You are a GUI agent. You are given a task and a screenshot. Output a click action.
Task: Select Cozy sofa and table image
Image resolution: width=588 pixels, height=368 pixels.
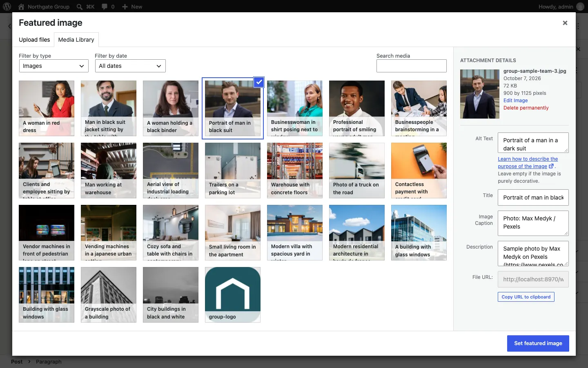coord(171,233)
